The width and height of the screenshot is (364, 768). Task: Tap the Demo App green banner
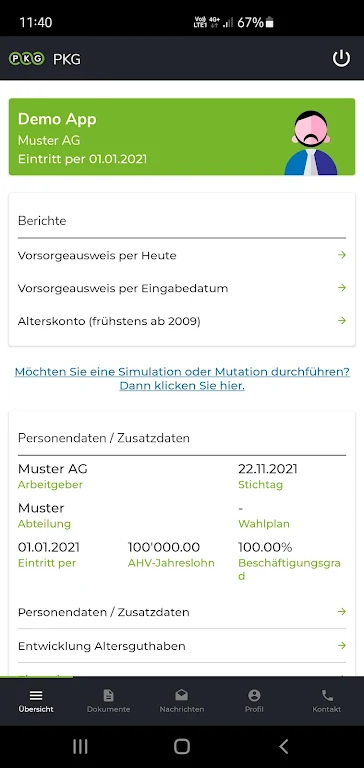click(x=182, y=137)
